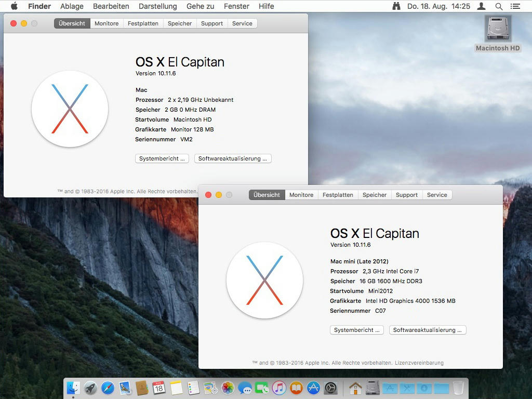
Task: Click the "2,3 GHz Intel Core i7" value
Action: click(x=391, y=271)
